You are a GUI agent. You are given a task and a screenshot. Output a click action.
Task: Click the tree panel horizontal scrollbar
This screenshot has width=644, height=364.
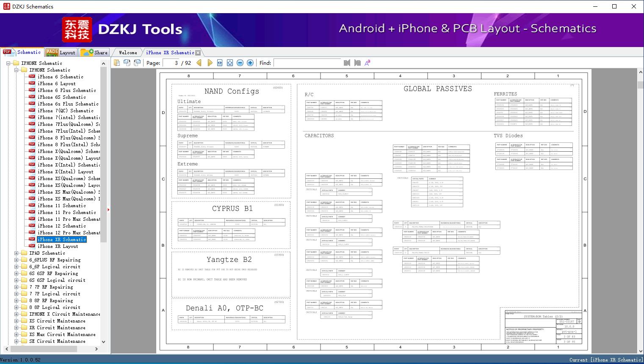51,349
